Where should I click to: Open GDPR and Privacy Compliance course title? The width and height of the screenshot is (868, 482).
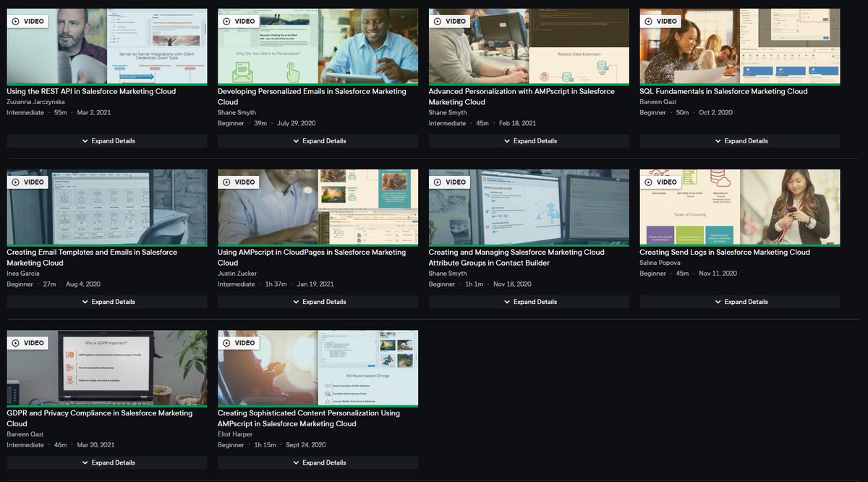tap(100, 418)
